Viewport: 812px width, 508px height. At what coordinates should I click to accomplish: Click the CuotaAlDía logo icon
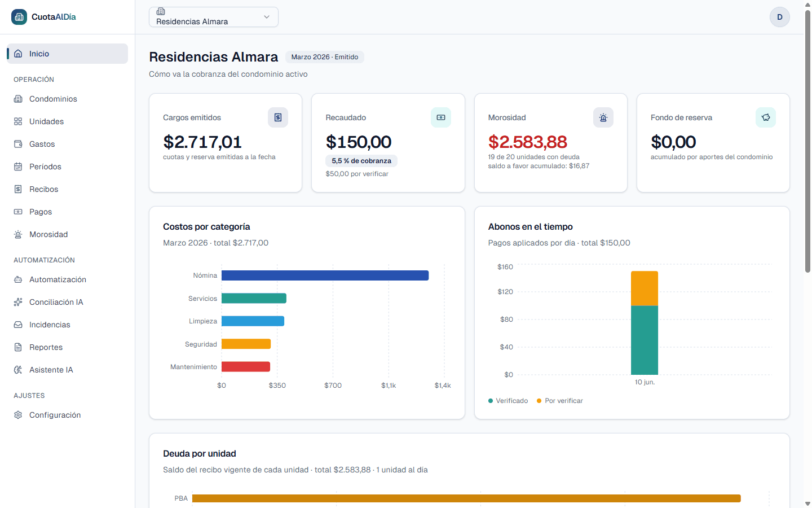pyautogui.click(x=19, y=17)
